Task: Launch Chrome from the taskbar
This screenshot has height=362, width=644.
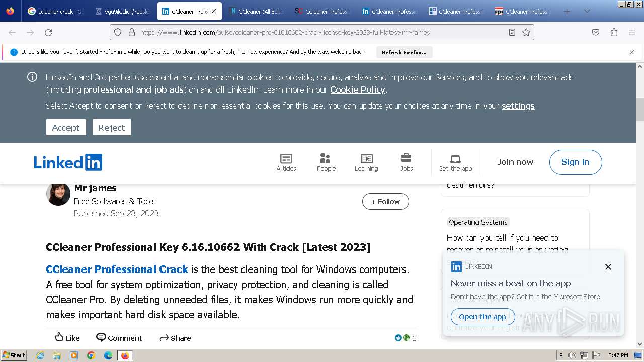Action: tap(91, 355)
